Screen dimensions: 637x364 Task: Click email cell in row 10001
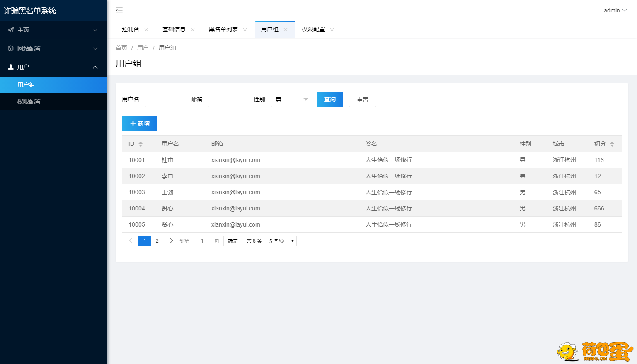coord(236,160)
